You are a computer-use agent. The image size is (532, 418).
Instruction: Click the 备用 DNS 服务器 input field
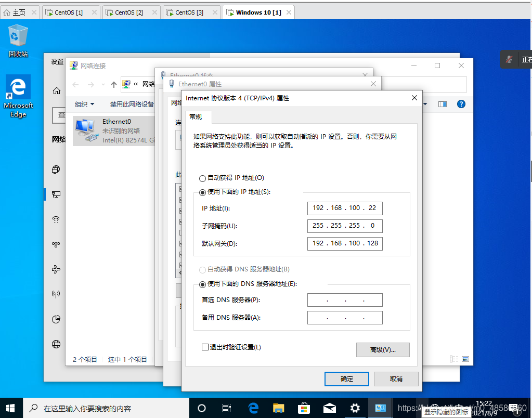345,318
